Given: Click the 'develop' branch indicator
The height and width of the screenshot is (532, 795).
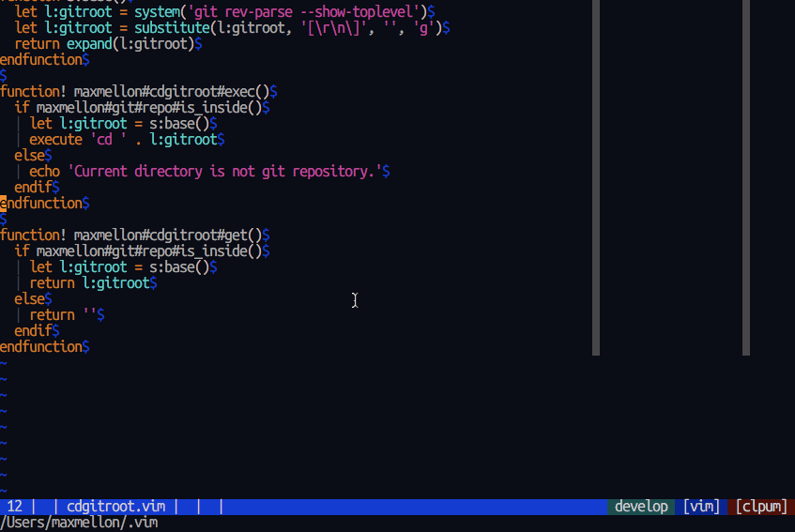Looking at the screenshot, I should click(641, 506).
